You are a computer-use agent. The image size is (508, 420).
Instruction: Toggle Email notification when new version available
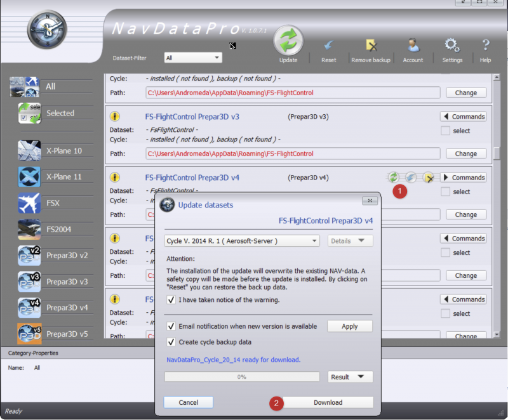(x=171, y=326)
